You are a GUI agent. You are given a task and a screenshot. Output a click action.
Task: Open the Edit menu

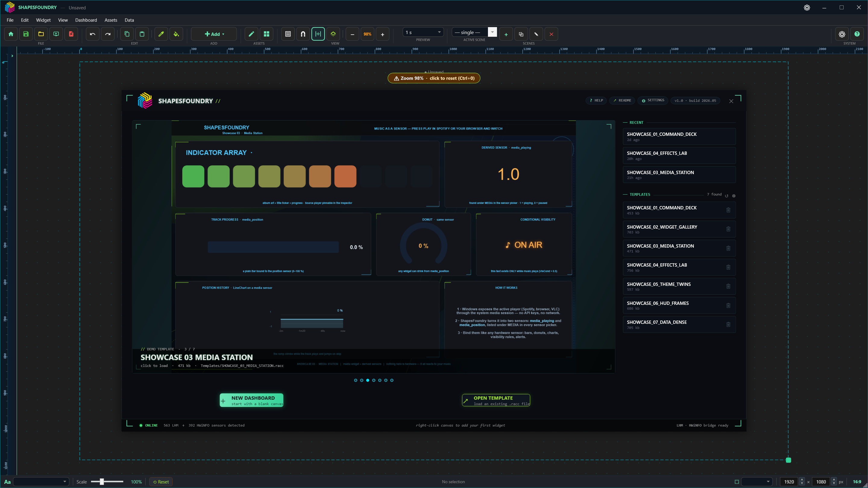[25, 20]
